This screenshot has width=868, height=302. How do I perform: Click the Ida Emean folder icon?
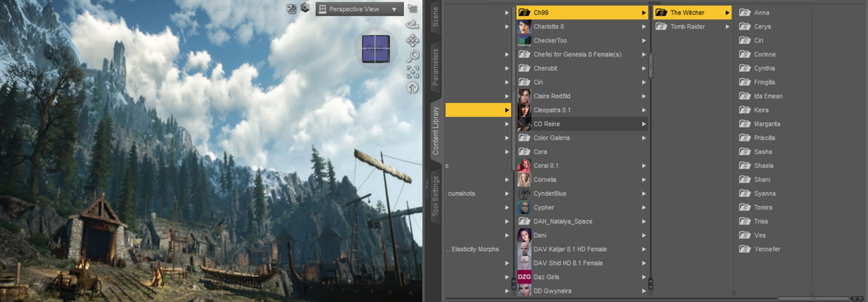click(745, 96)
